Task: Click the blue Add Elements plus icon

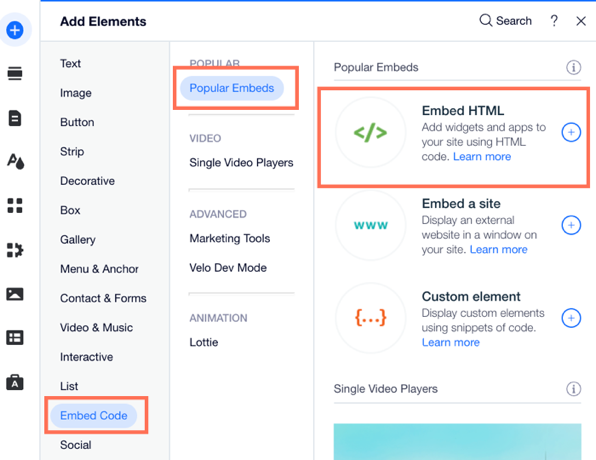Action: (x=15, y=30)
